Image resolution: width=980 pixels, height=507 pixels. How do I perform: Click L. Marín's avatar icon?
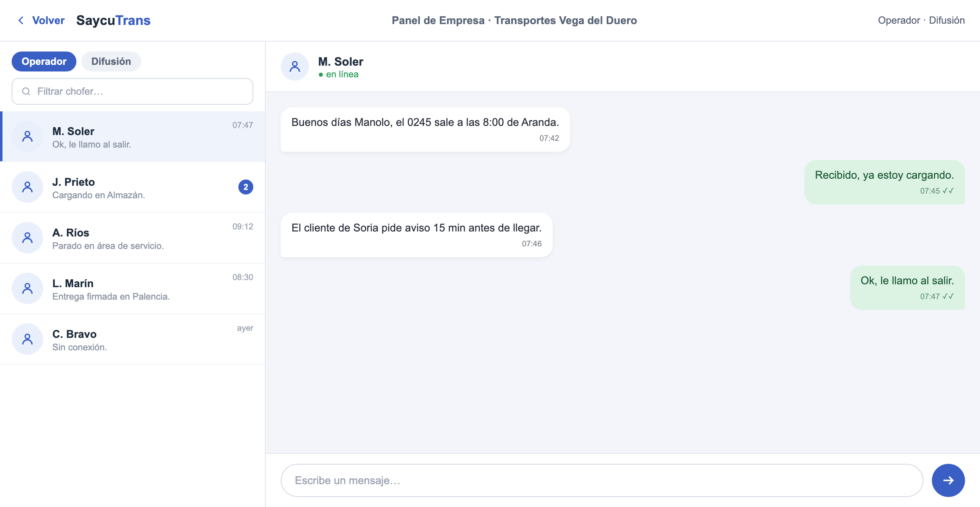(27, 288)
